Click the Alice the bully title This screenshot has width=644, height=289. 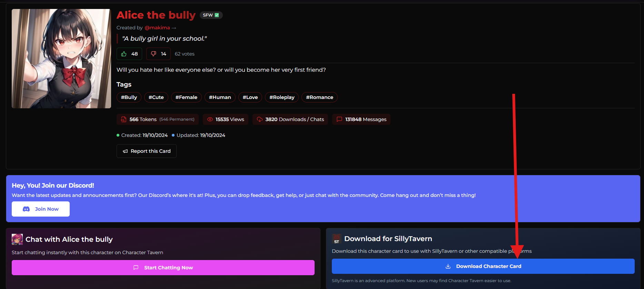pos(156,15)
